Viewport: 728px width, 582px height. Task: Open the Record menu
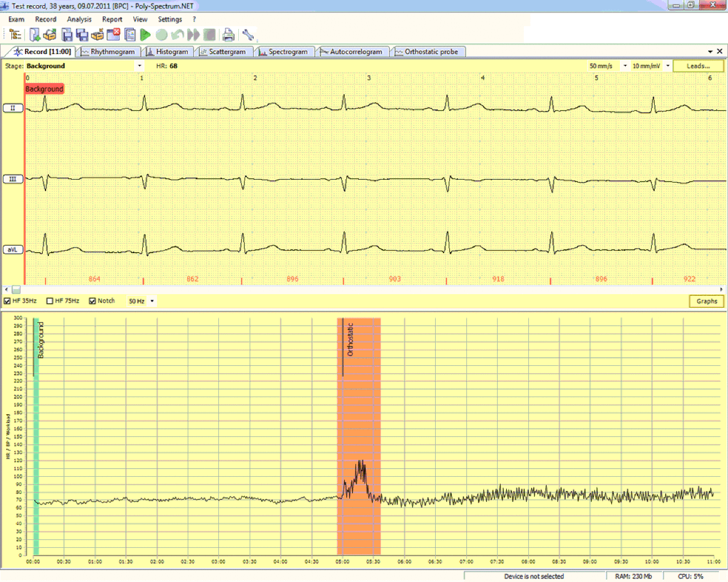pos(45,19)
